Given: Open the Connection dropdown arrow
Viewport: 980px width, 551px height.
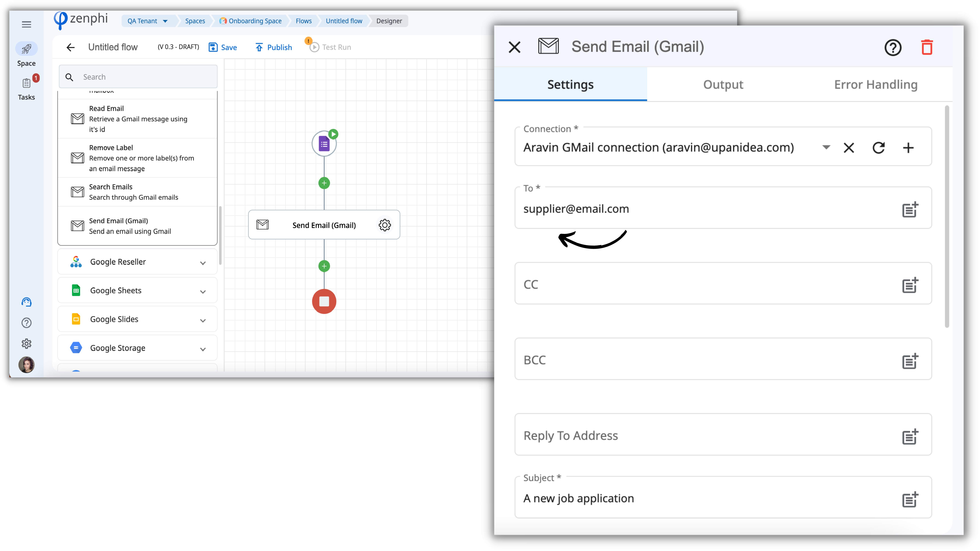Looking at the screenshot, I should 826,147.
